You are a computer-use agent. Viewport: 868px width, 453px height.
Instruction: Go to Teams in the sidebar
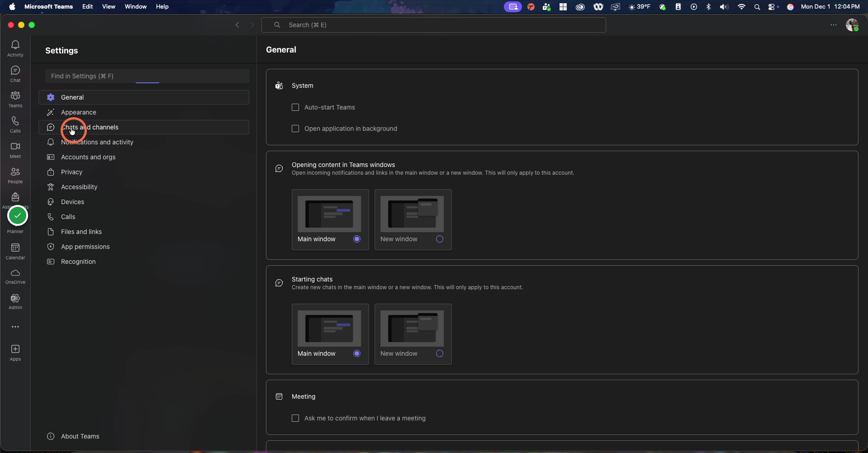[x=15, y=99]
